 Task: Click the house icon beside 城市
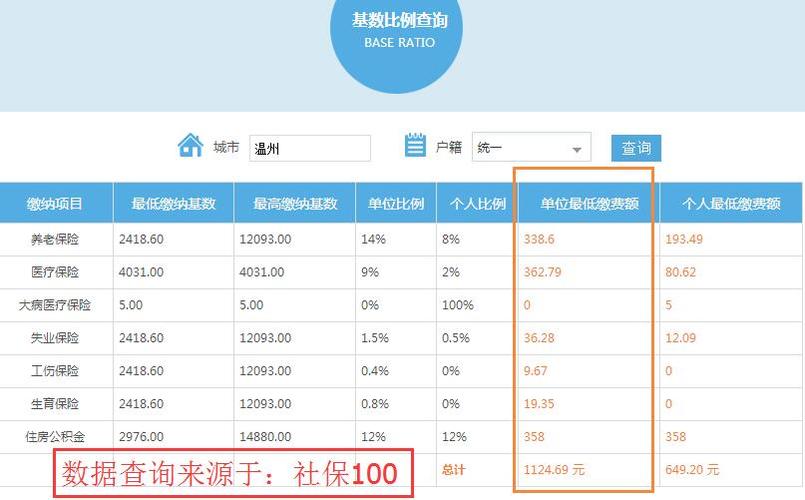point(190,145)
